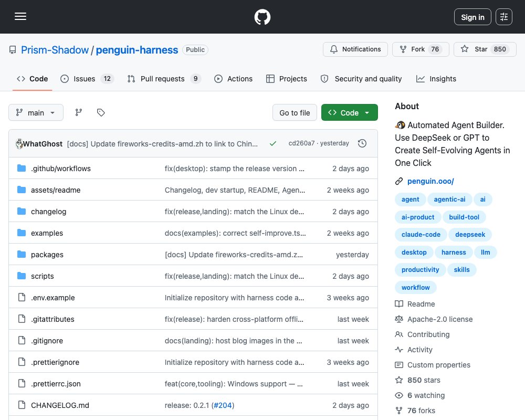Viewport: 525px width, 420px height.
Task: Open the WhatGhost author avatar
Action: point(19,144)
